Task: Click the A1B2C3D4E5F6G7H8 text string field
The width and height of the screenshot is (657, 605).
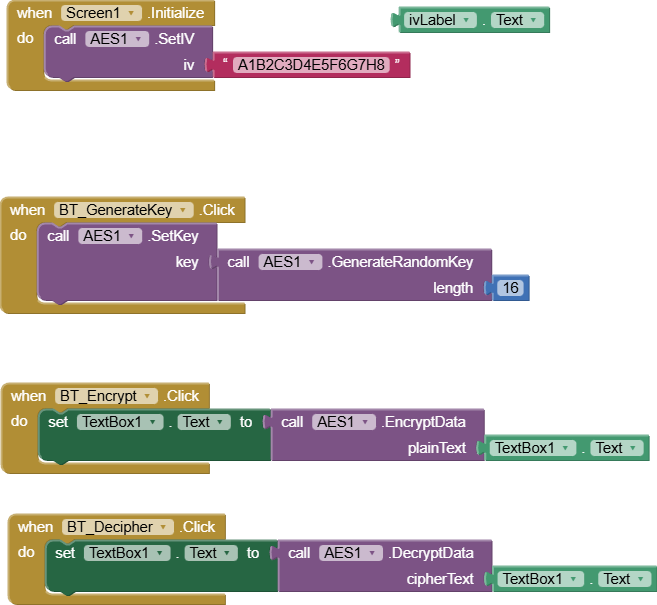Action: [x=309, y=65]
